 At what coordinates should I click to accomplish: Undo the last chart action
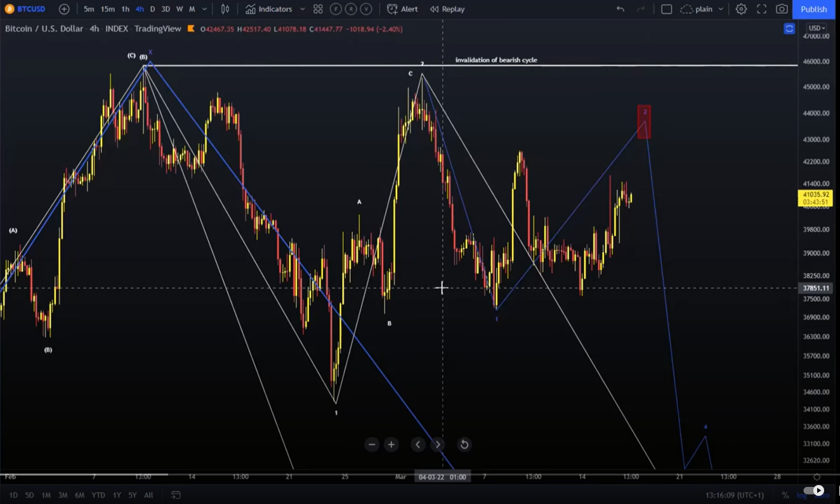point(620,9)
